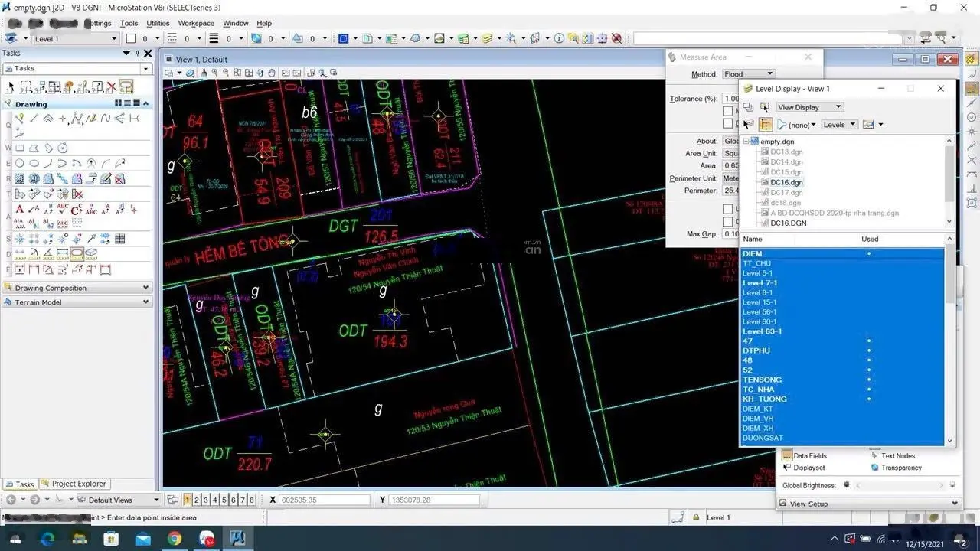This screenshot has width=980, height=551.
Task: Switch to view number 2
Action: point(197,500)
